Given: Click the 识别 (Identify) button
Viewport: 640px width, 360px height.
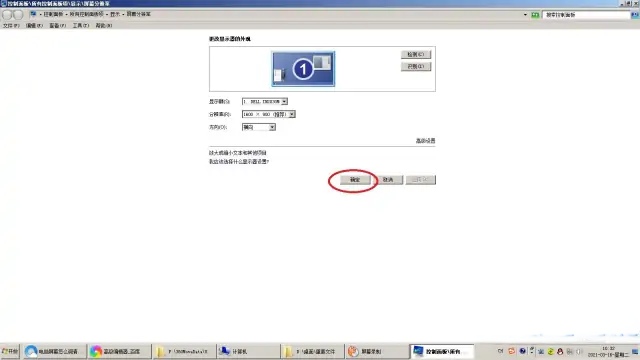Looking at the screenshot, I should tap(416, 66).
